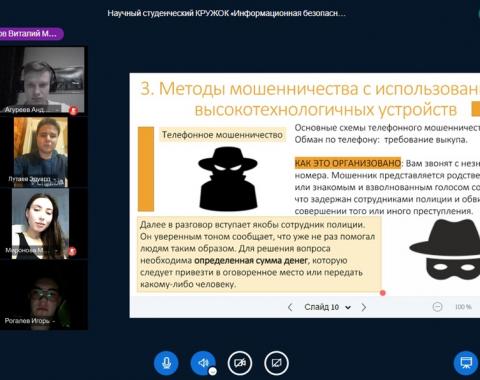
Task: Advance to the next slide arrow
Action: point(364,307)
